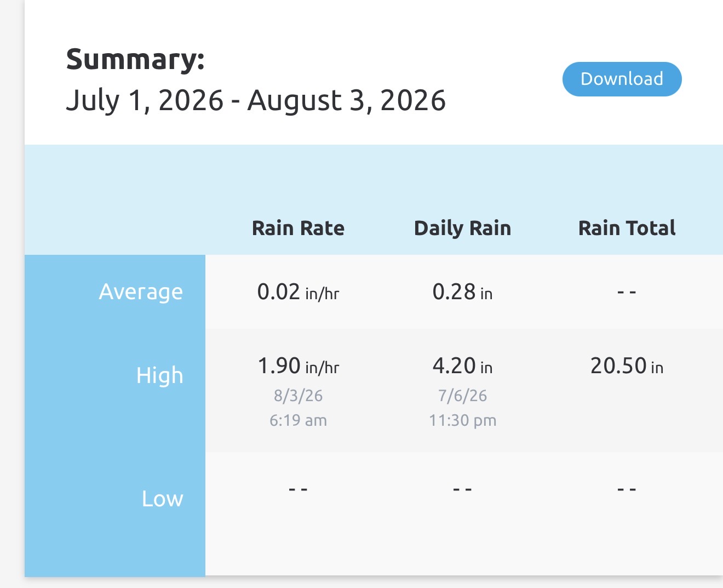Image resolution: width=723 pixels, height=588 pixels.
Task: Click the Low row label
Action: [162, 499]
